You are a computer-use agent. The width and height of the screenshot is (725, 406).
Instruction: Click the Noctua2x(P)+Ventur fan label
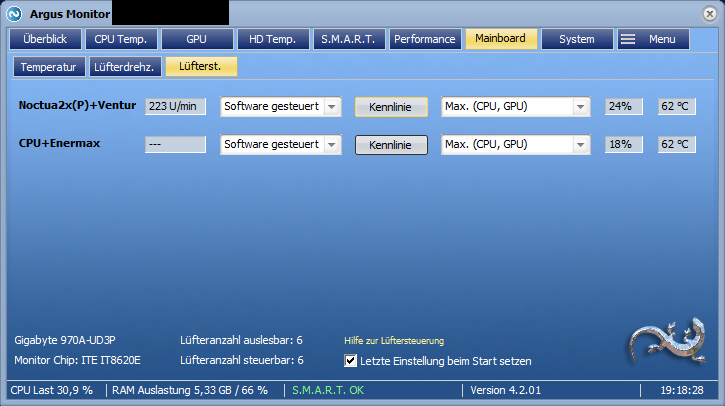pos(77,105)
